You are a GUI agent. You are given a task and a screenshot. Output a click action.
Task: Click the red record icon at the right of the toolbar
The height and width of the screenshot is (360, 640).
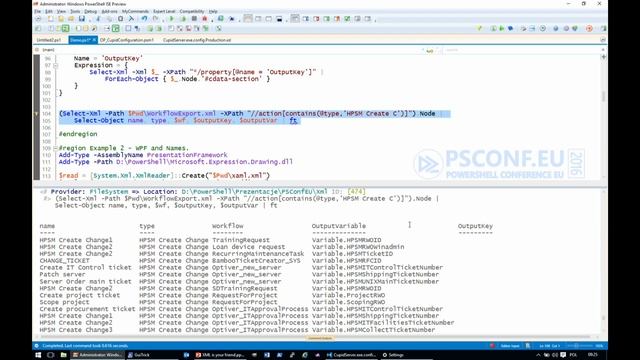click(x=589, y=29)
